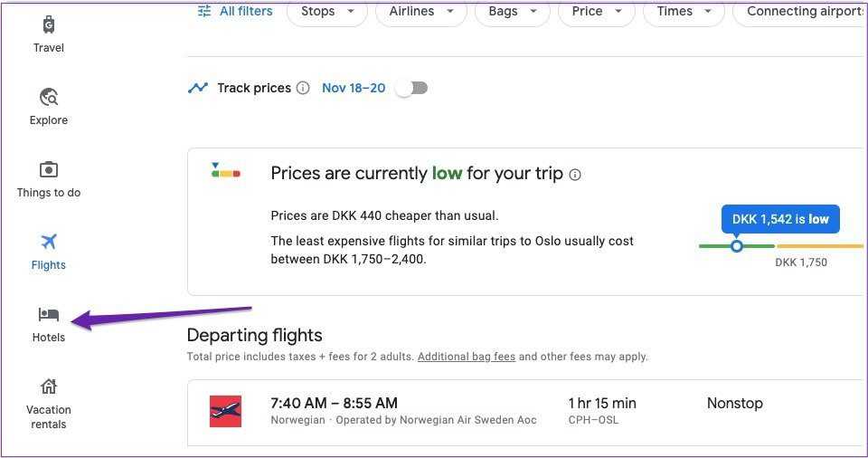Open the Price filter dropdown
This screenshot has width=868, height=458.
[x=597, y=12]
